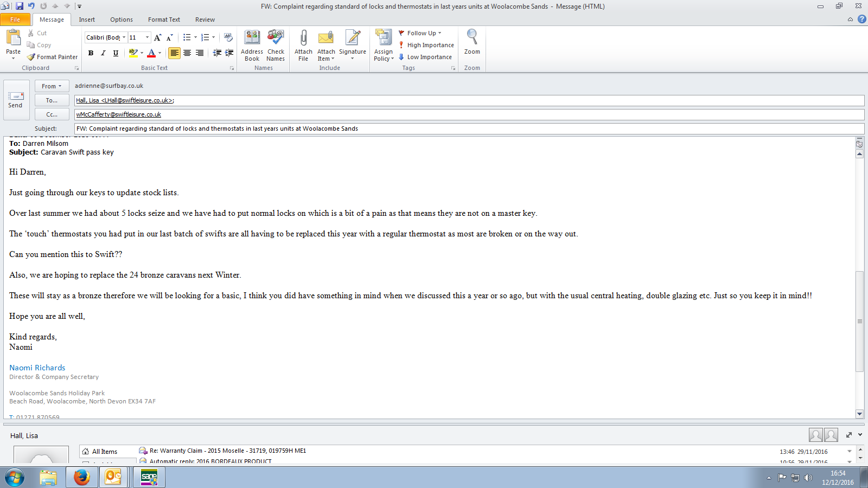Viewport: 868px width, 488px height.
Task: Click the volume icon in the system tray
Action: pyautogui.click(x=808, y=478)
